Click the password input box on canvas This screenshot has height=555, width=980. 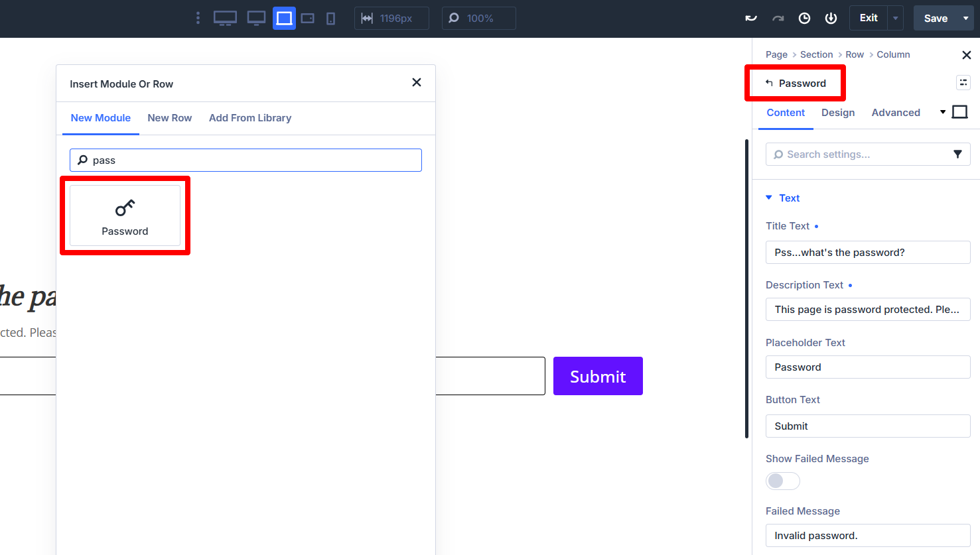490,376
